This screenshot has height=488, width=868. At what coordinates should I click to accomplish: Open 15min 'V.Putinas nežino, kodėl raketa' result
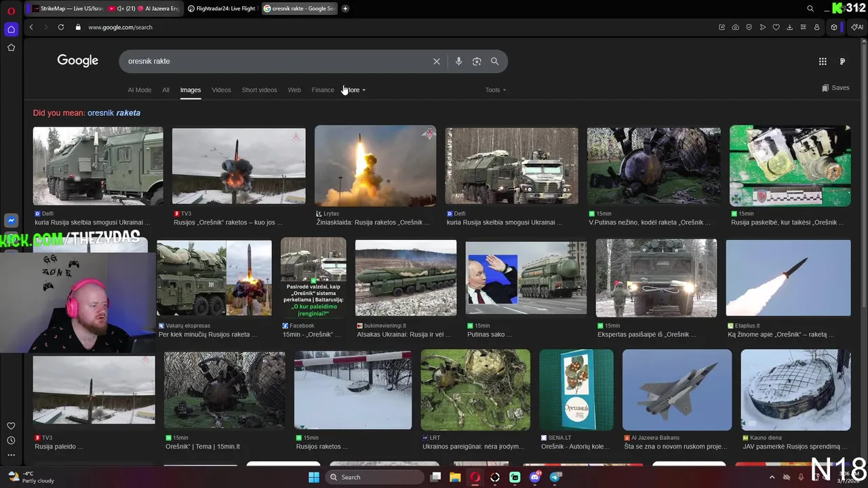click(650, 222)
